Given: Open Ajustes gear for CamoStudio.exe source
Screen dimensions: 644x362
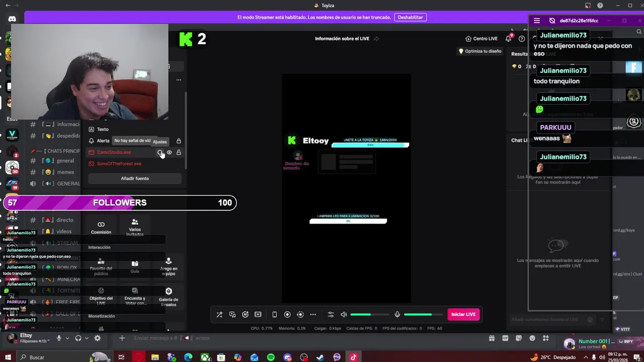Looking at the screenshot, I should 159,152.
